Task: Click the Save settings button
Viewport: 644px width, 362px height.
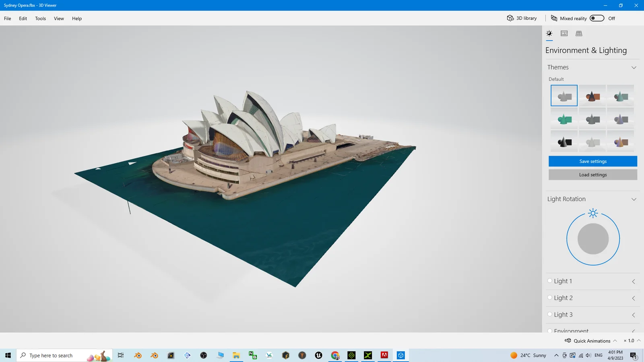Action: [x=592, y=161]
